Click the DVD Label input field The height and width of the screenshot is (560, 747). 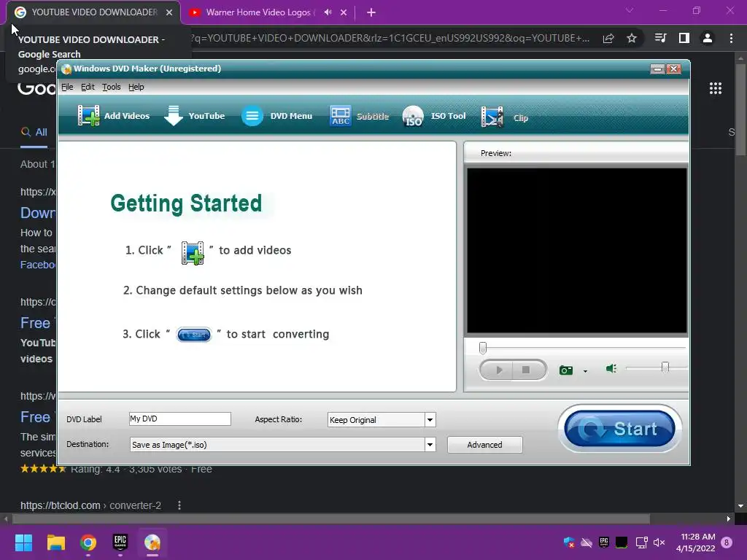click(180, 419)
